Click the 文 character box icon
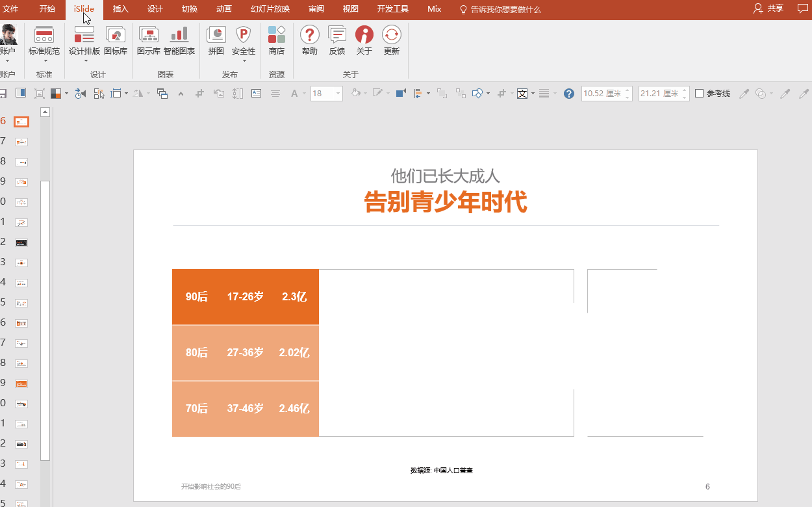The height and width of the screenshot is (507, 812). pyautogui.click(x=522, y=94)
